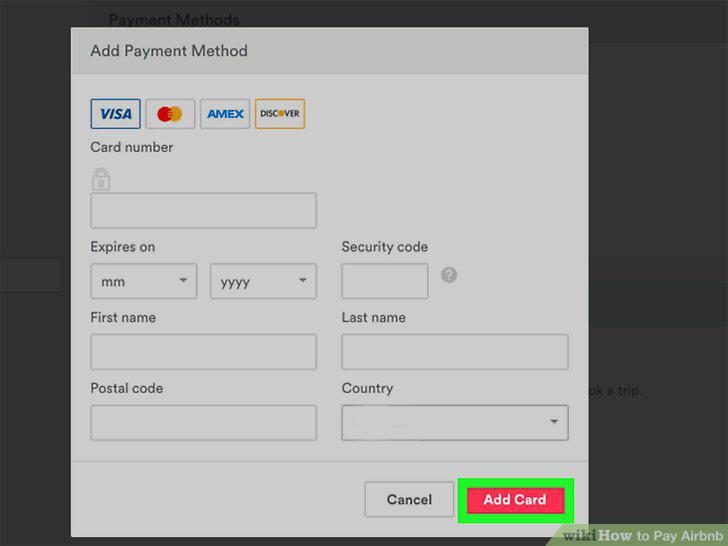Click the Card number input field
Image resolution: width=728 pixels, height=546 pixels.
203,211
